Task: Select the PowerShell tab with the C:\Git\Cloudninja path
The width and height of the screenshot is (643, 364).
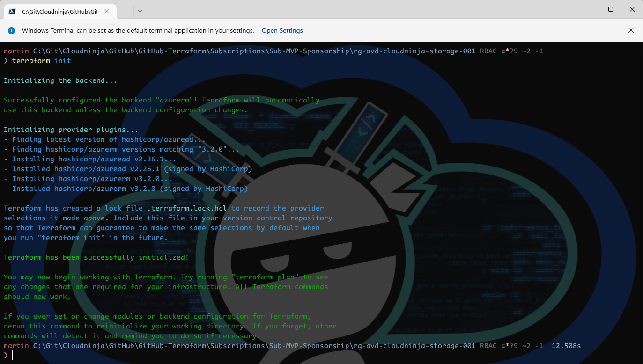Action: click(x=60, y=11)
